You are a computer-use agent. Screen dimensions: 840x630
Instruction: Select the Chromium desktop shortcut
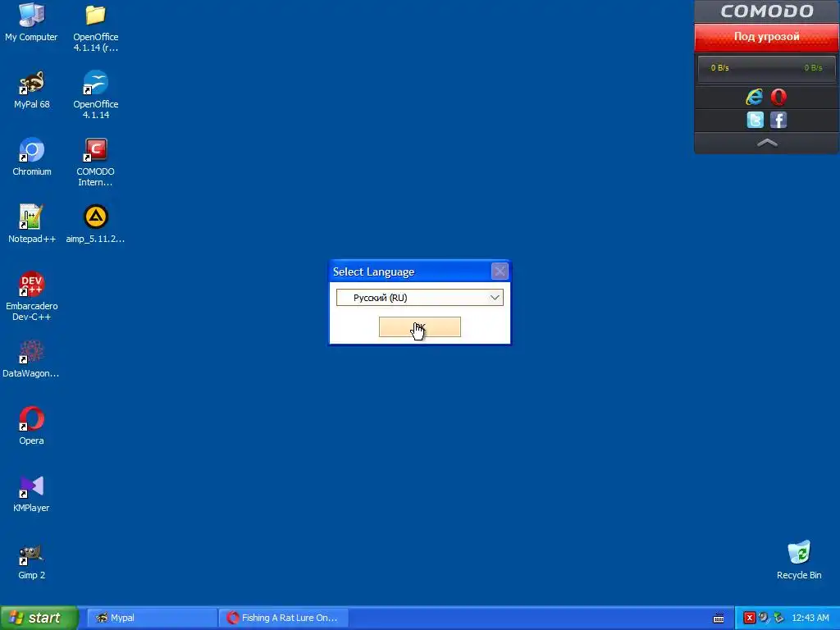[x=32, y=157]
